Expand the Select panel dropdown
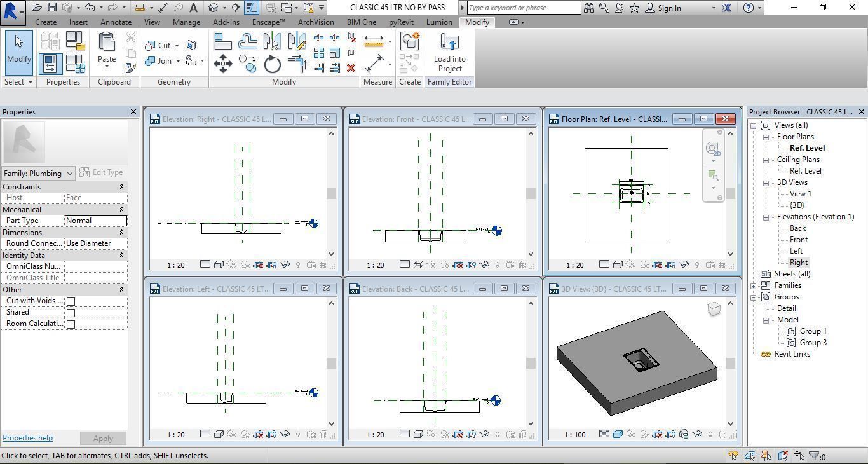Screen dimensions: 868x464 [x=18, y=82]
